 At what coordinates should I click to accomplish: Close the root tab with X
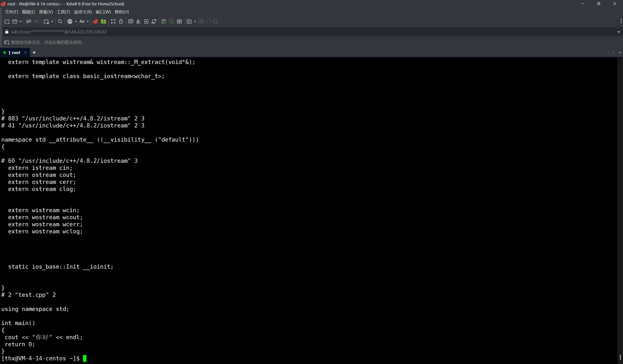click(x=26, y=53)
